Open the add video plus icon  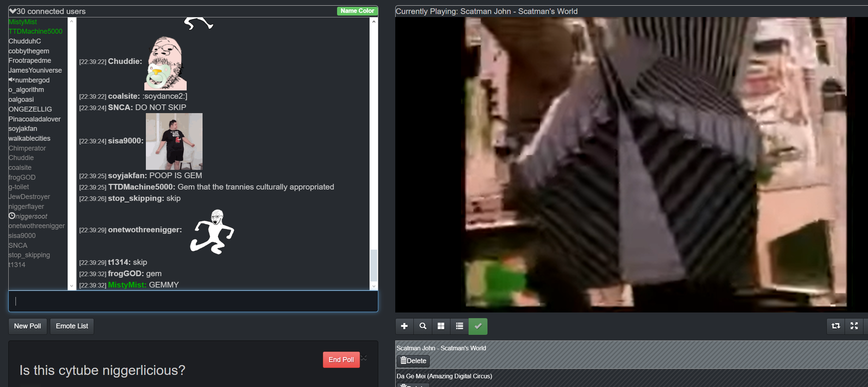[x=404, y=326]
